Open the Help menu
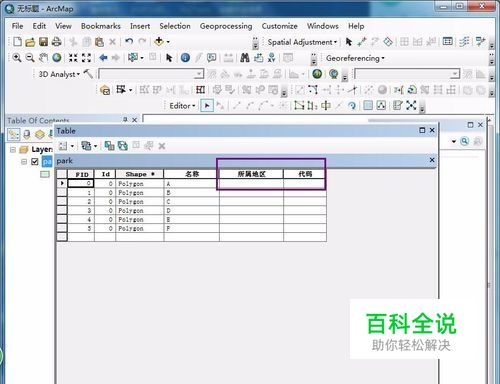This screenshot has width=500, height=384. point(356,26)
